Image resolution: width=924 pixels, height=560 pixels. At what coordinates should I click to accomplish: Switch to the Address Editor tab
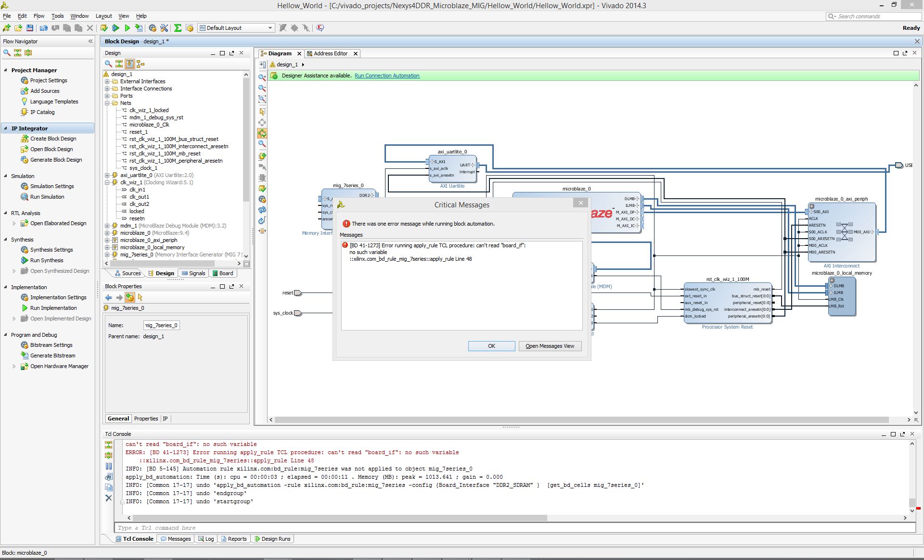coord(330,53)
